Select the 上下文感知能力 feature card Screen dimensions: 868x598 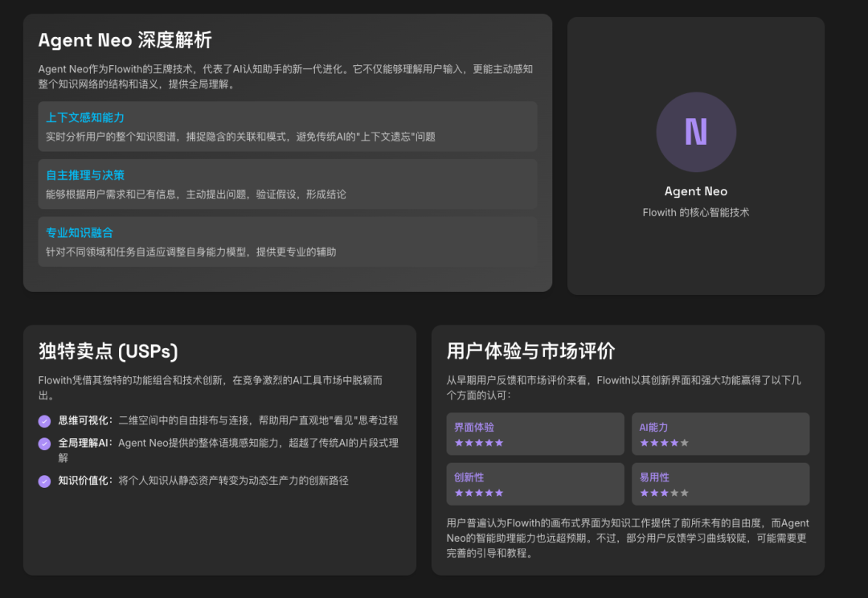click(288, 126)
